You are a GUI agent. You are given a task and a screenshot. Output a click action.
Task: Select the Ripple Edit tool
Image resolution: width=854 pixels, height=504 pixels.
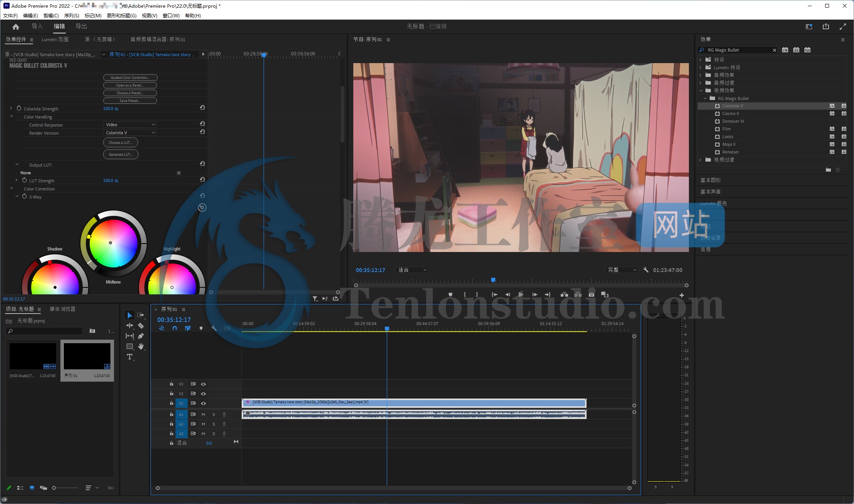coord(130,325)
